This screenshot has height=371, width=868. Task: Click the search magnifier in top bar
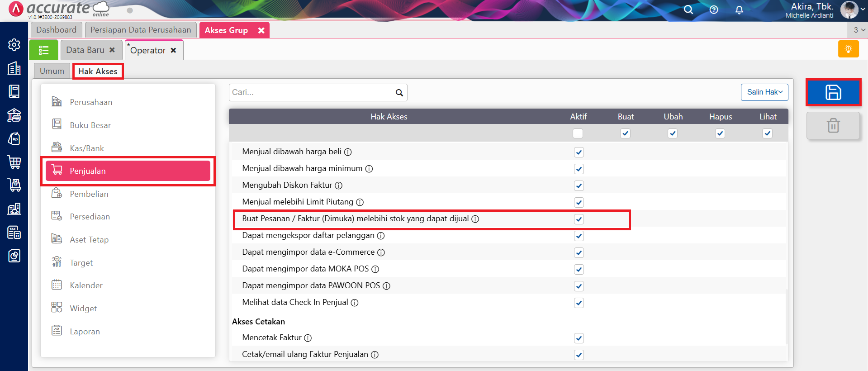point(688,10)
